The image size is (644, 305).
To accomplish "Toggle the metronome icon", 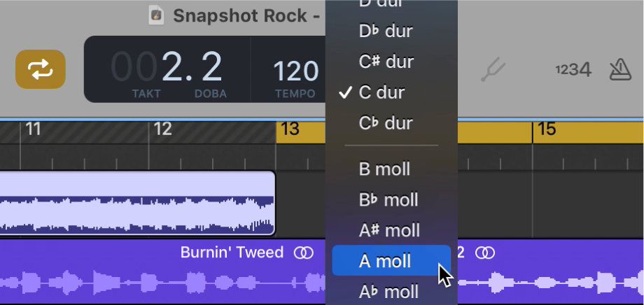I will [x=620, y=69].
